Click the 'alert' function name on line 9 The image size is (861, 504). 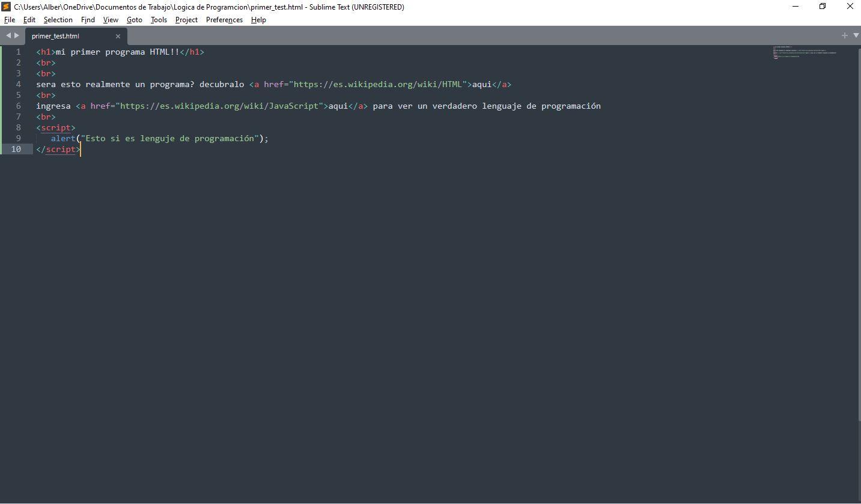click(x=63, y=138)
